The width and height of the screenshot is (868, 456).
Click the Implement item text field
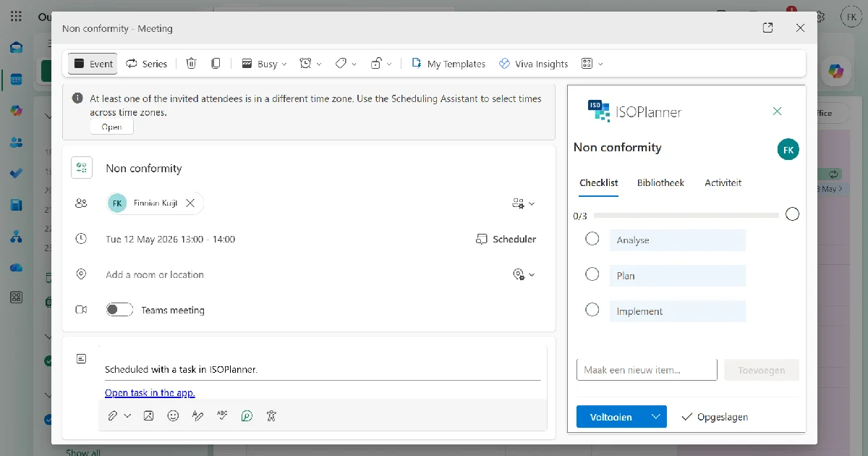click(678, 311)
